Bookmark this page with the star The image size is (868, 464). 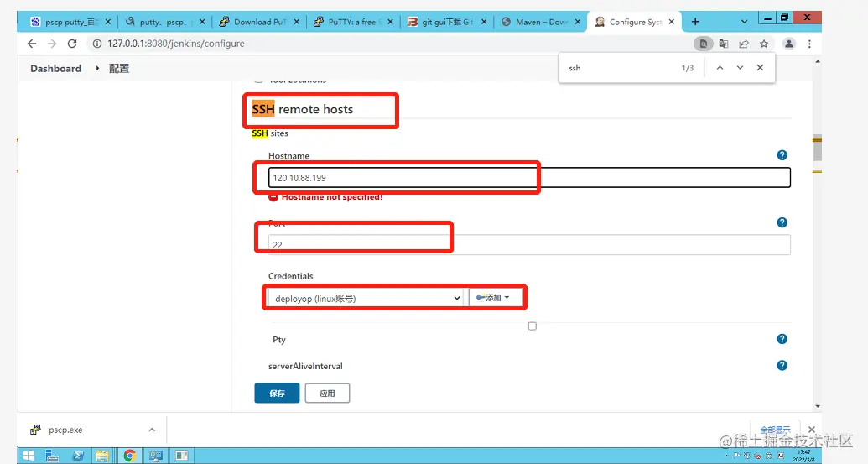764,44
